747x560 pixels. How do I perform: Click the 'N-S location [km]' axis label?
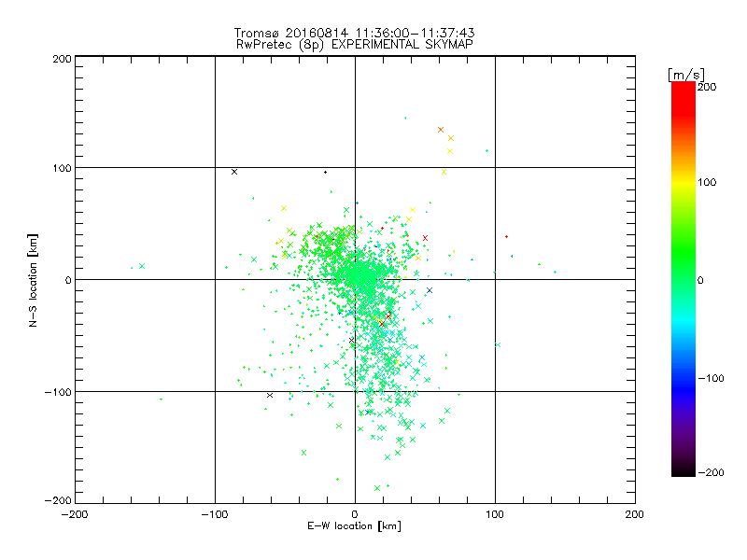[x=33, y=281]
